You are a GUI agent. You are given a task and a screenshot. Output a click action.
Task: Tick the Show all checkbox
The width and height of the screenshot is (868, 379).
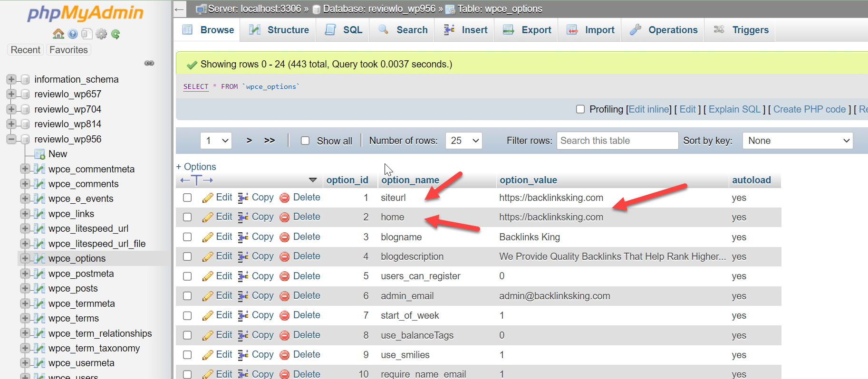pyautogui.click(x=305, y=141)
